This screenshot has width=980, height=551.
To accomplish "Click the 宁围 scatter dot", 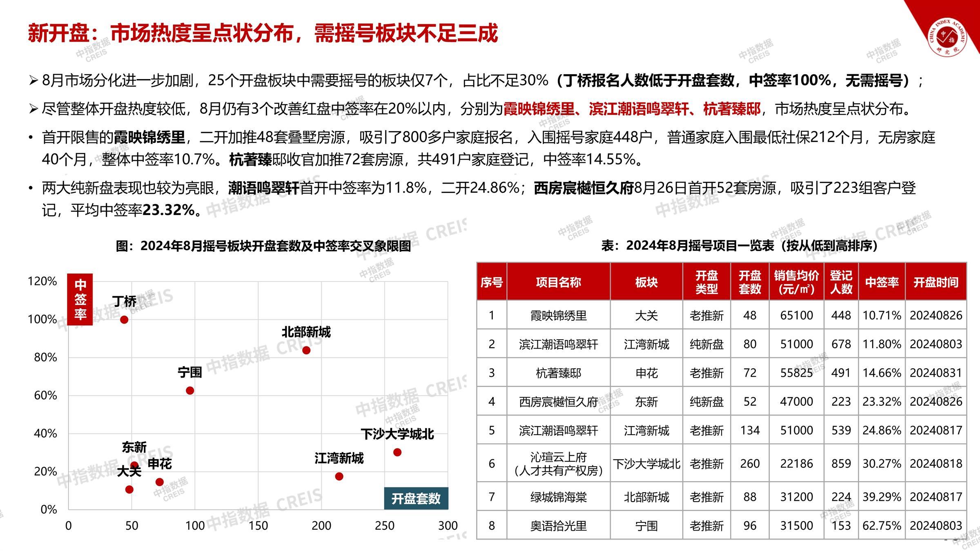I will coord(190,391).
